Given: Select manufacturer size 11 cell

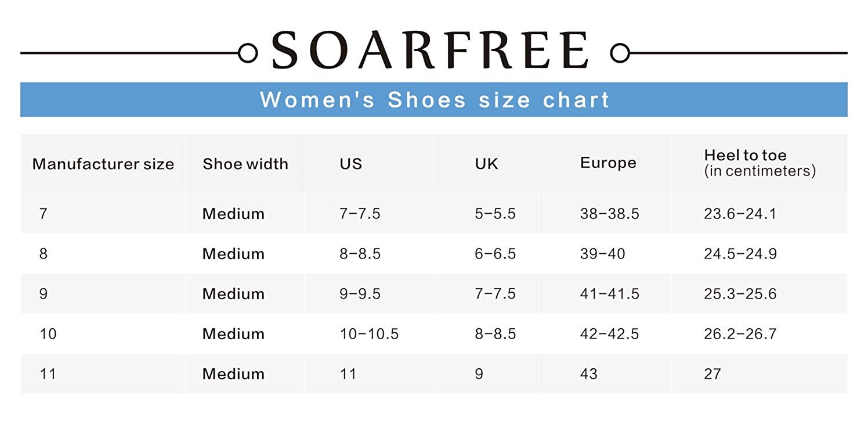Looking at the screenshot, I should pyautogui.click(x=48, y=373).
